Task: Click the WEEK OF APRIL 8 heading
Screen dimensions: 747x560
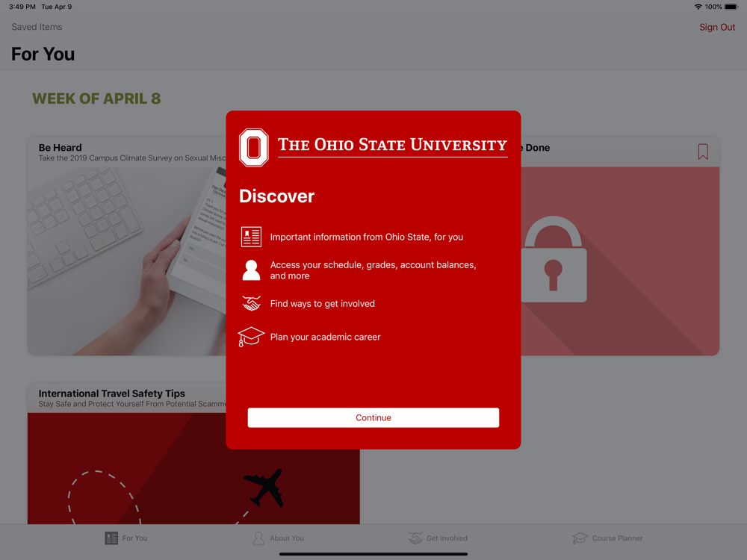Action: point(96,99)
